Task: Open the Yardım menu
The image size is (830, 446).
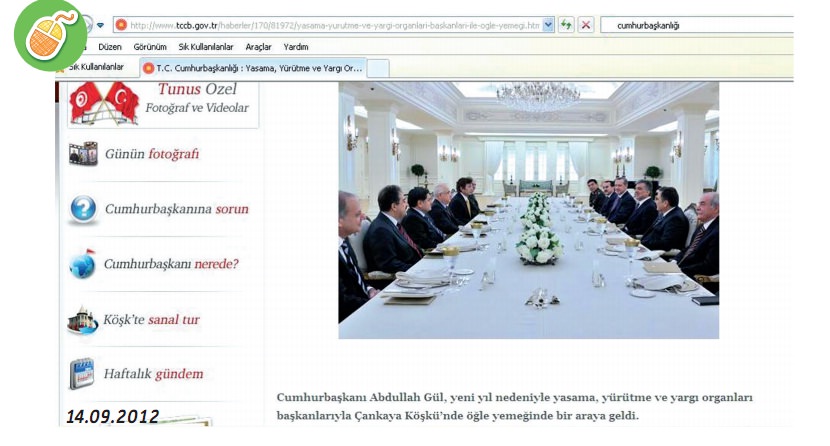Action: click(x=296, y=47)
